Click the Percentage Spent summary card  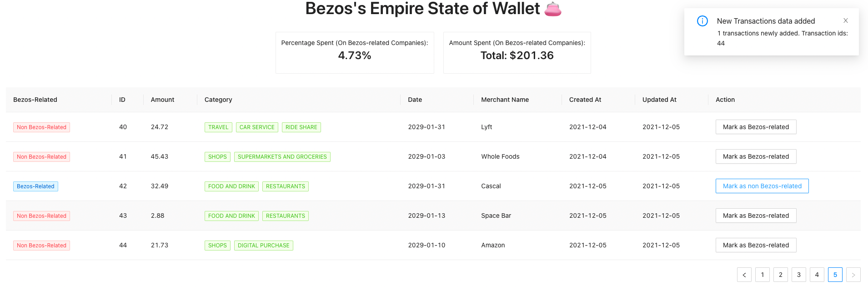click(355, 52)
